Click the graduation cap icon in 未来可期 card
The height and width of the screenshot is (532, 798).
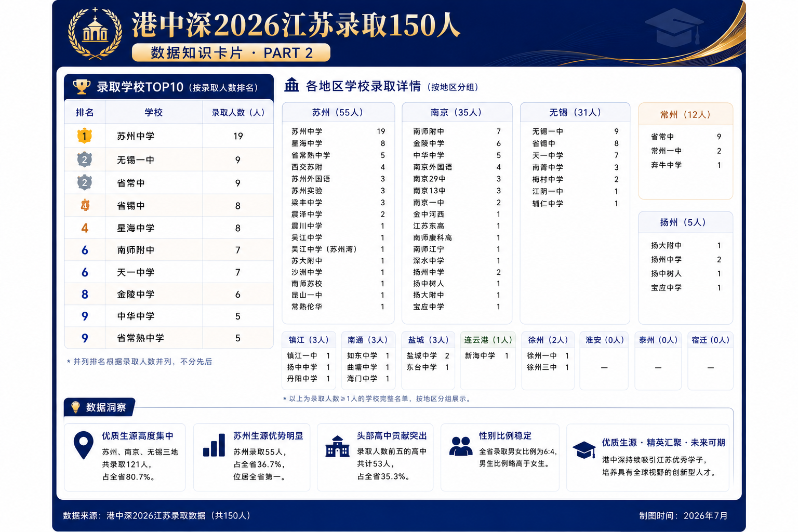point(584,450)
